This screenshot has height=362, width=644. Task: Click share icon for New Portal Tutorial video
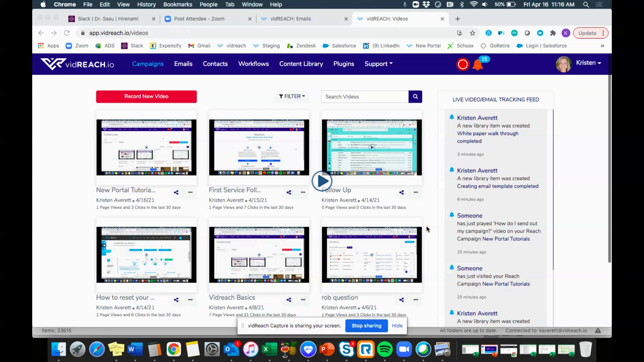[x=176, y=192]
